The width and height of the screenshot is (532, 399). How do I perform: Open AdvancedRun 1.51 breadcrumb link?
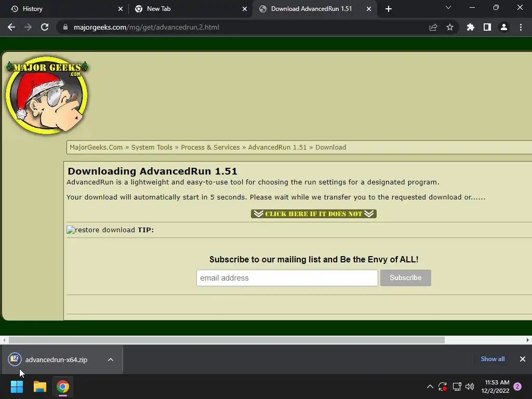277,147
